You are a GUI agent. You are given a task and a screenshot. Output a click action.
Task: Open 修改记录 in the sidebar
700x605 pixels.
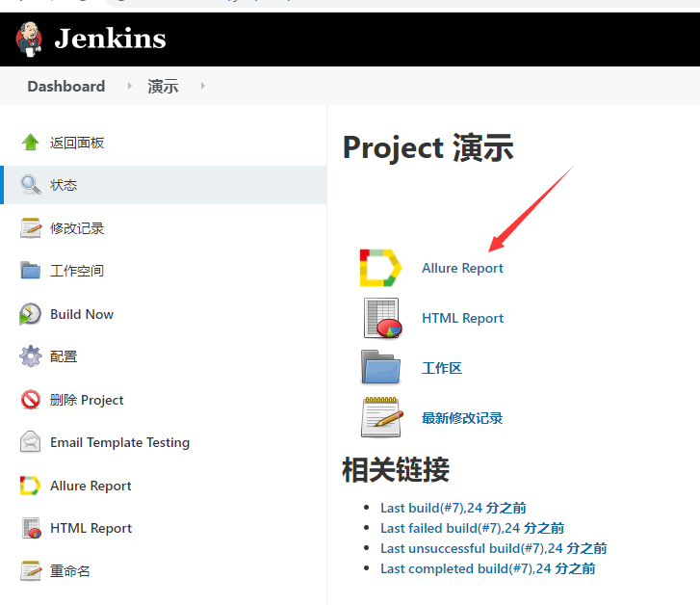tap(77, 228)
